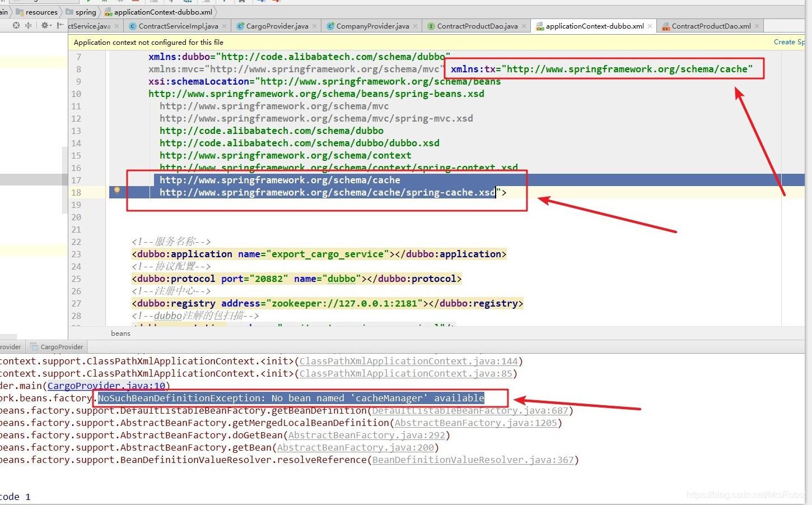This screenshot has height=505, width=812.
Task: Open AbstractBeanFactory.java:292 stack link
Action: 367,435
